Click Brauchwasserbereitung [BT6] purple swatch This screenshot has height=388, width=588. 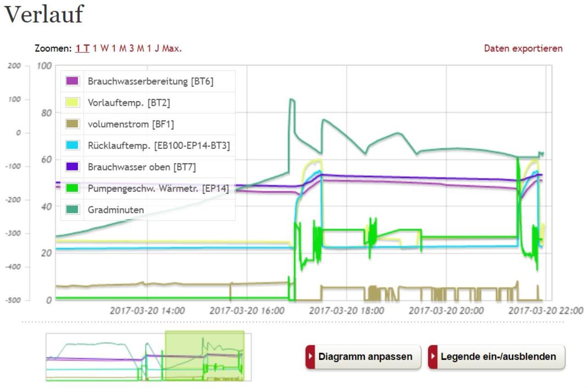pos(73,81)
